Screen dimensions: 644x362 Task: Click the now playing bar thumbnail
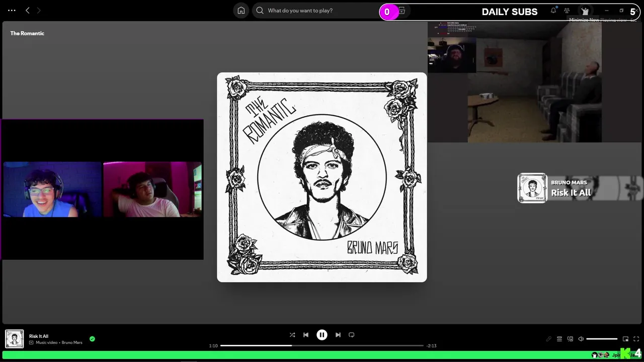pos(14,339)
